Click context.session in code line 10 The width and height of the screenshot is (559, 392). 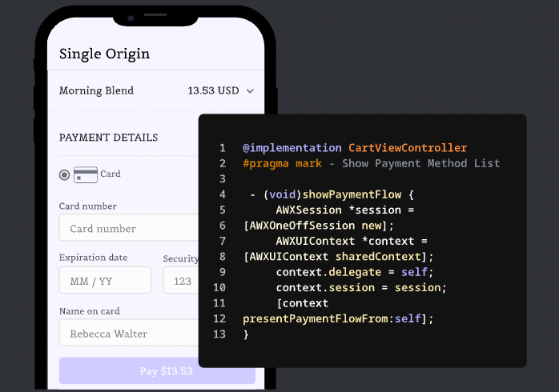point(325,288)
